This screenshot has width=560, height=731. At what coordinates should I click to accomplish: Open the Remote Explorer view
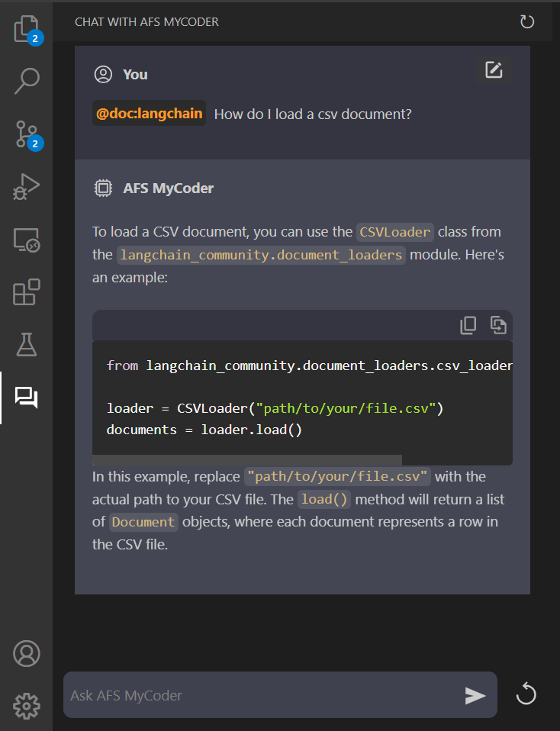(27, 240)
